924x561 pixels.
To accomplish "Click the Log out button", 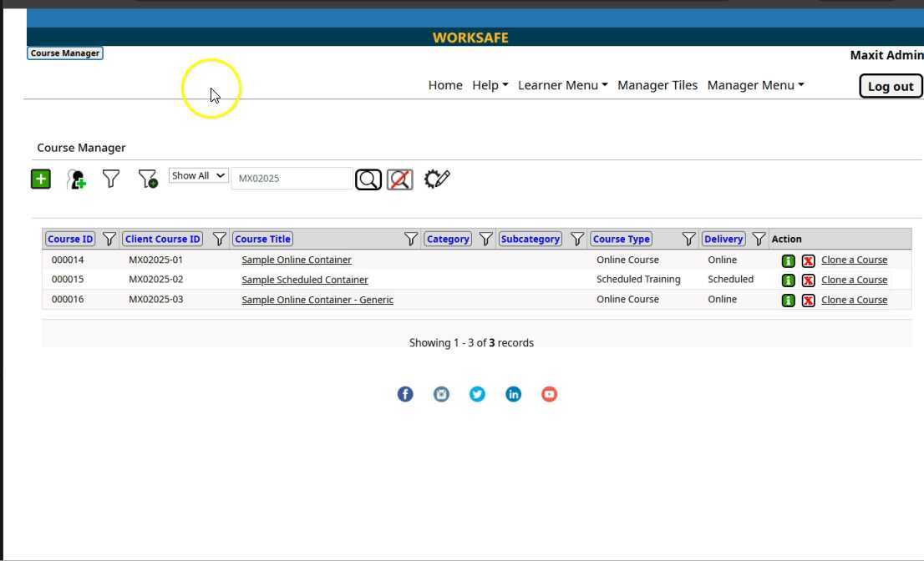I will pyautogui.click(x=890, y=87).
